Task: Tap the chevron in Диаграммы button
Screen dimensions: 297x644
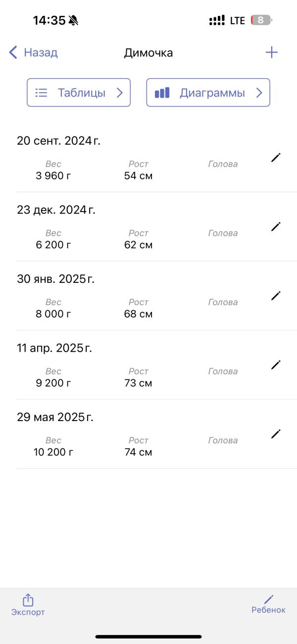Action: (x=259, y=93)
